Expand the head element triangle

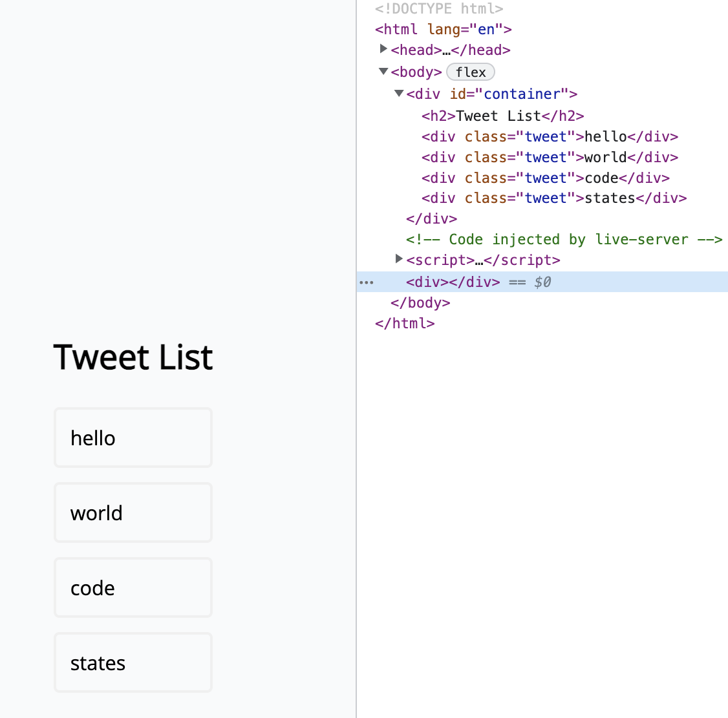point(383,49)
